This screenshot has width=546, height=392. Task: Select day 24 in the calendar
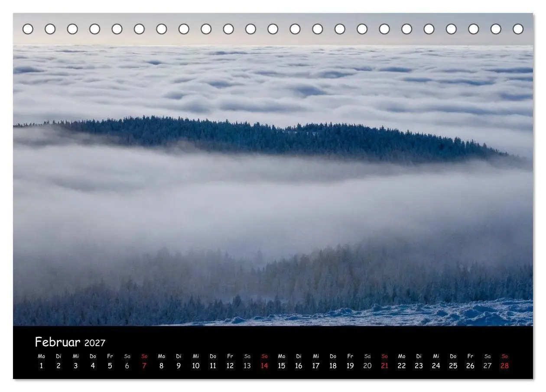[x=436, y=366]
